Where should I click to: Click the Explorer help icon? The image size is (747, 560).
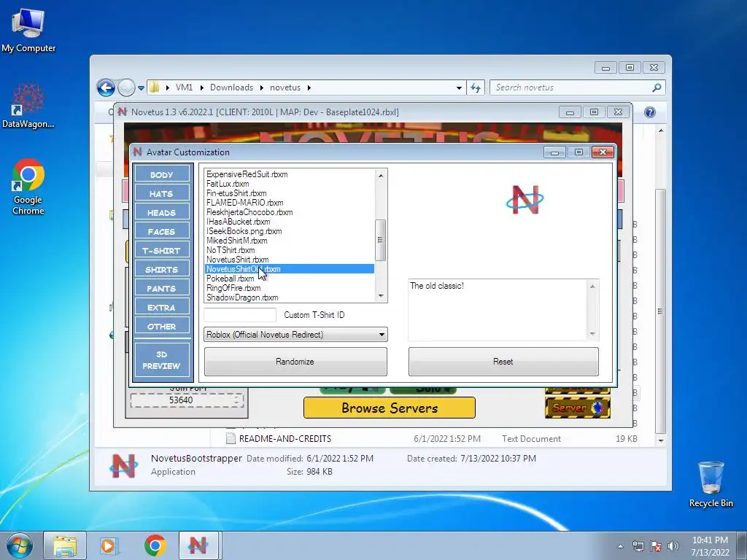click(649, 112)
